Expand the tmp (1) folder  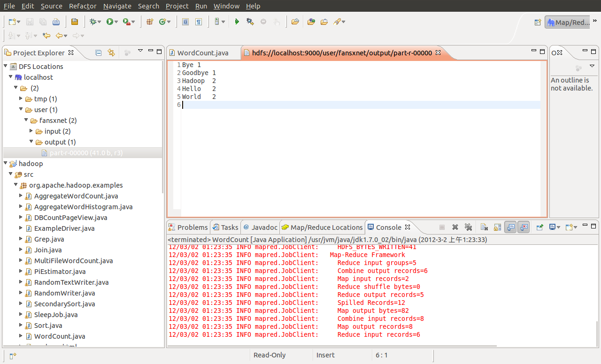pos(21,99)
